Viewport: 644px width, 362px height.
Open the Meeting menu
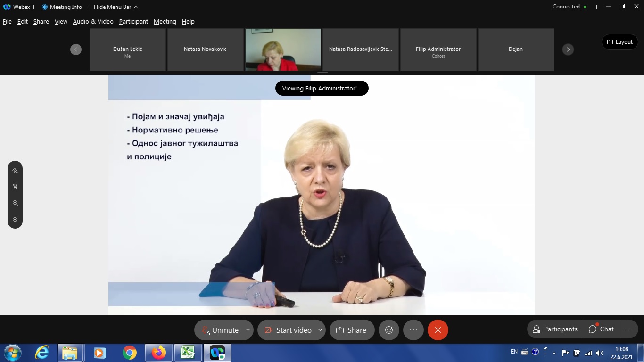tap(165, 21)
